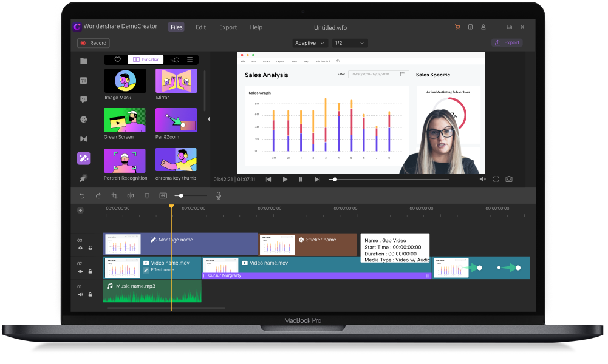
Task: Take a snapshot with camera icon
Action: pos(509,180)
